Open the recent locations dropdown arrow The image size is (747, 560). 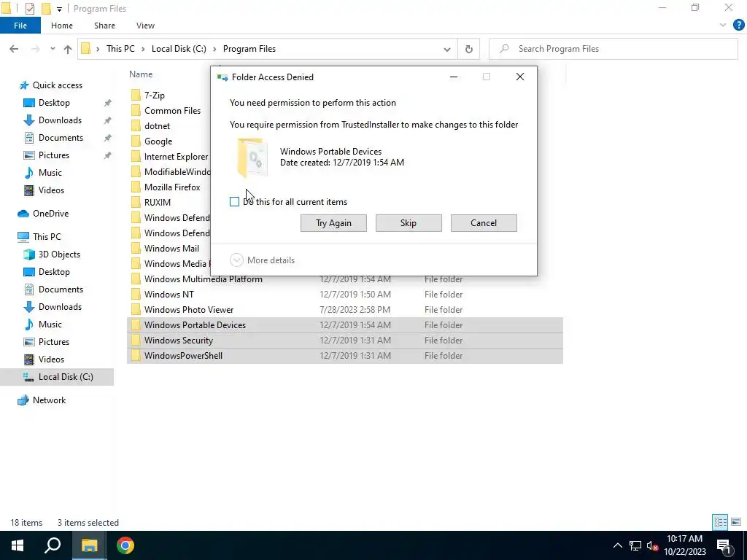tap(53, 49)
